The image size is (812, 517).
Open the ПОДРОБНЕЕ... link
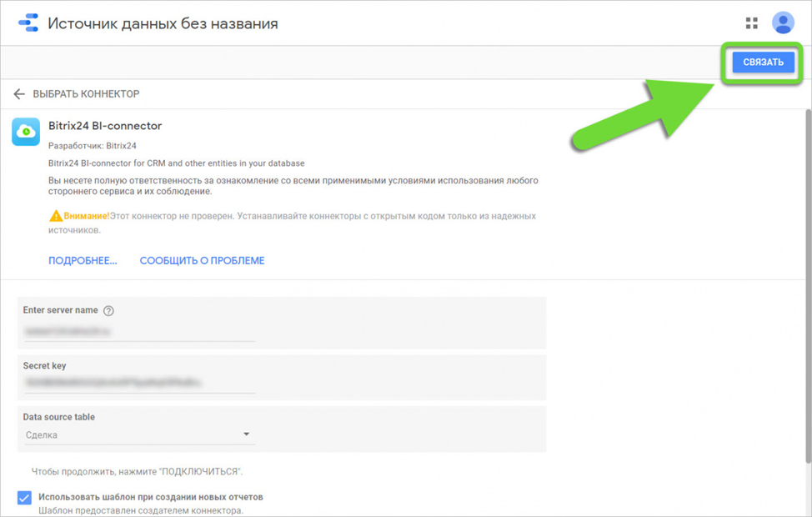click(83, 260)
